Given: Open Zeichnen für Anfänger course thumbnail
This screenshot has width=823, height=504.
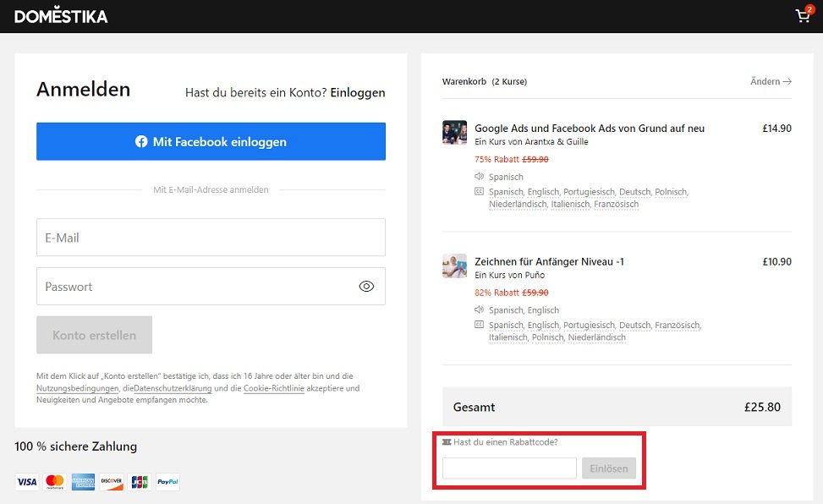Looking at the screenshot, I should 454,266.
